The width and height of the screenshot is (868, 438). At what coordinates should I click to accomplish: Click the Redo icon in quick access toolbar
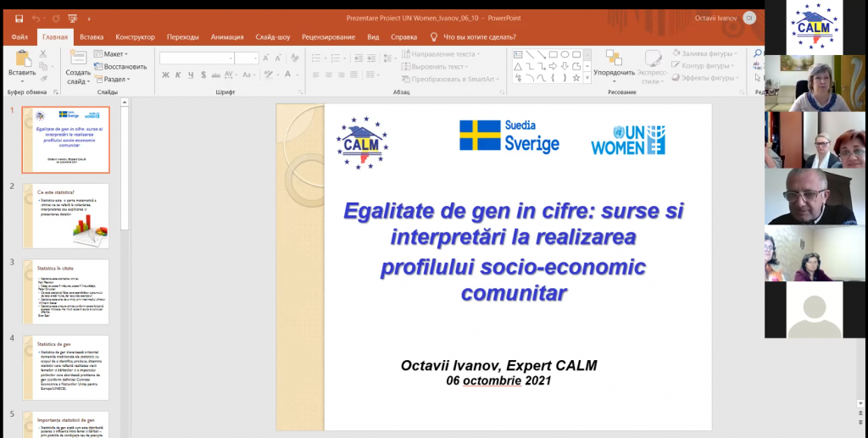pyautogui.click(x=56, y=19)
